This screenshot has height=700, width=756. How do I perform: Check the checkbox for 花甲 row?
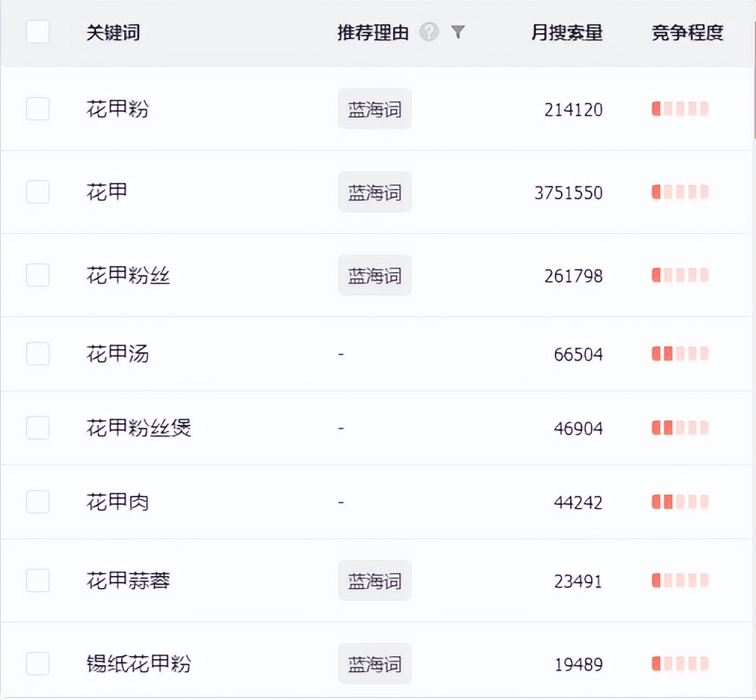[38, 192]
